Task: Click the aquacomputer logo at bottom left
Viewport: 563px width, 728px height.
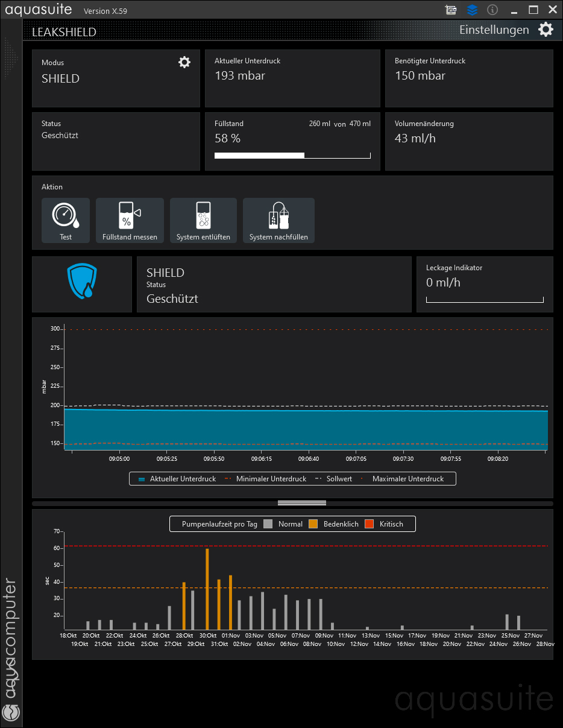Action: (11, 712)
